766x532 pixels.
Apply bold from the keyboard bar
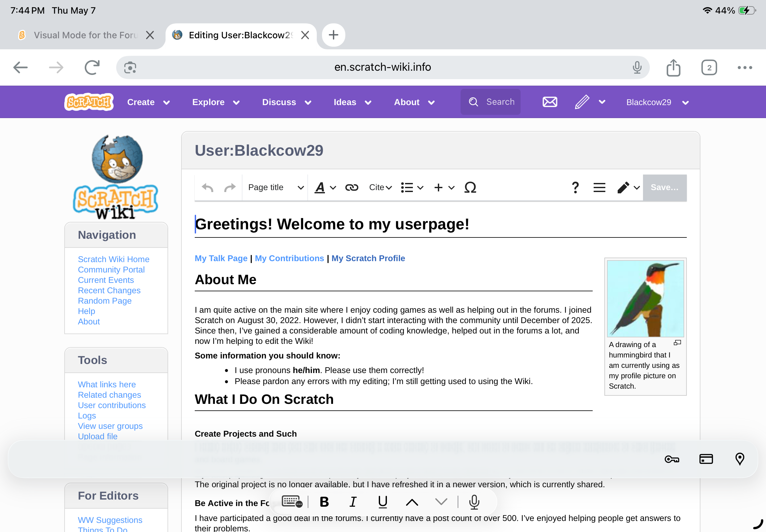324,502
